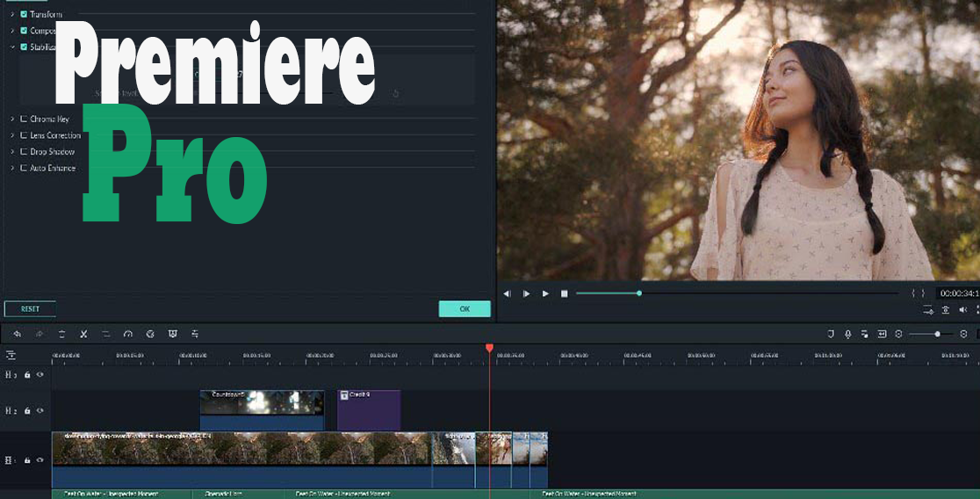Screen dimensions: 980x499
Task: Toggle the Compositing checkbox
Action: point(24,31)
